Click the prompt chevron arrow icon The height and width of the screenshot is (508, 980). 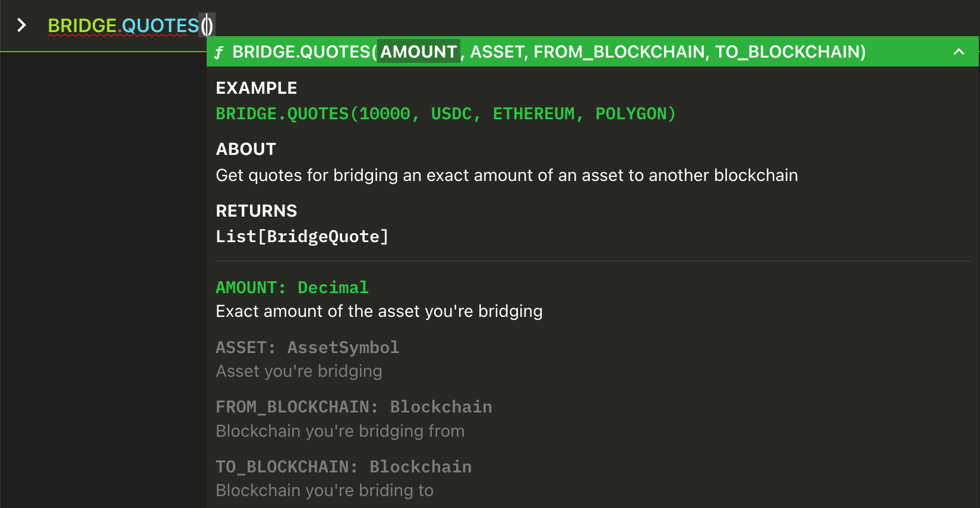coord(21,26)
